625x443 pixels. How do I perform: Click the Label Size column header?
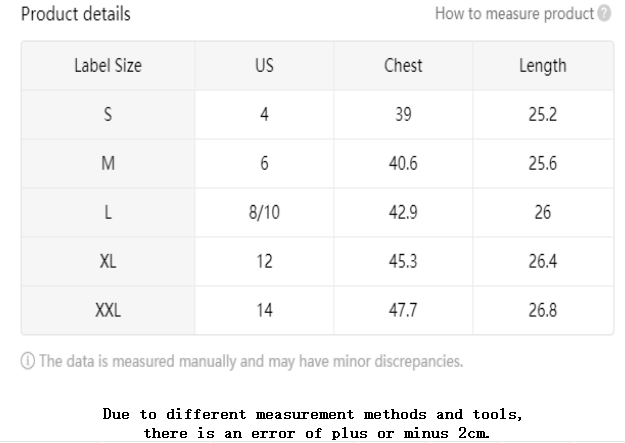coord(108,66)
